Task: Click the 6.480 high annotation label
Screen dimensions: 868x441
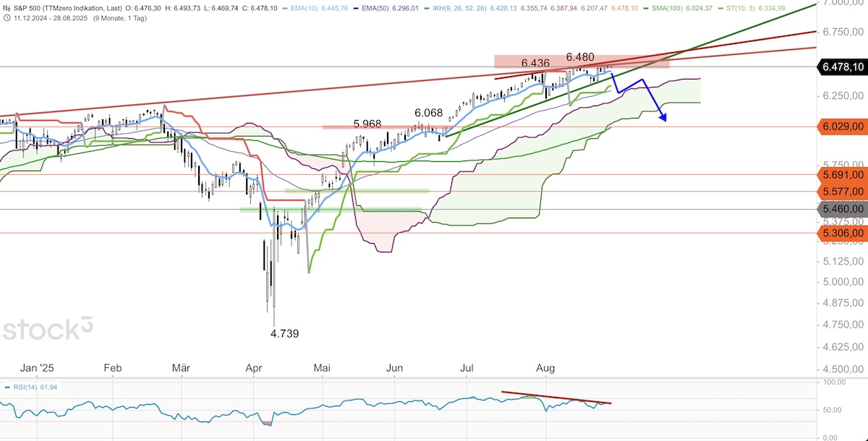Action: (580, 56)
